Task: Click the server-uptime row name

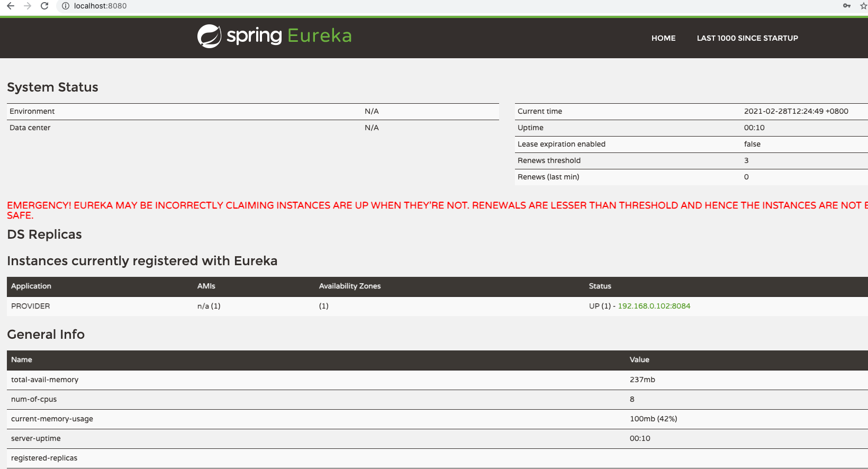Action: click(x=36, y=438)
